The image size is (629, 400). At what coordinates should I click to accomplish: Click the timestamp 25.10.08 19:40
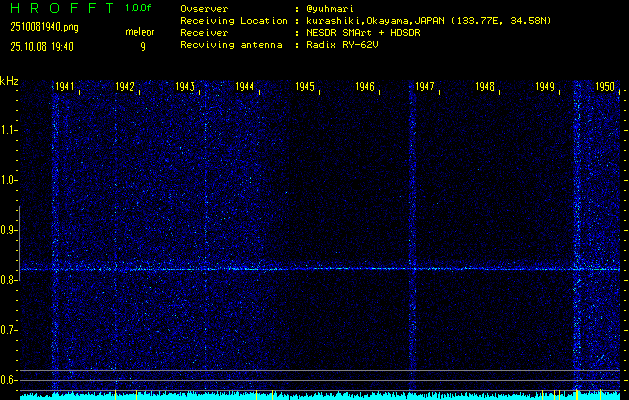(x=42, y=47)
